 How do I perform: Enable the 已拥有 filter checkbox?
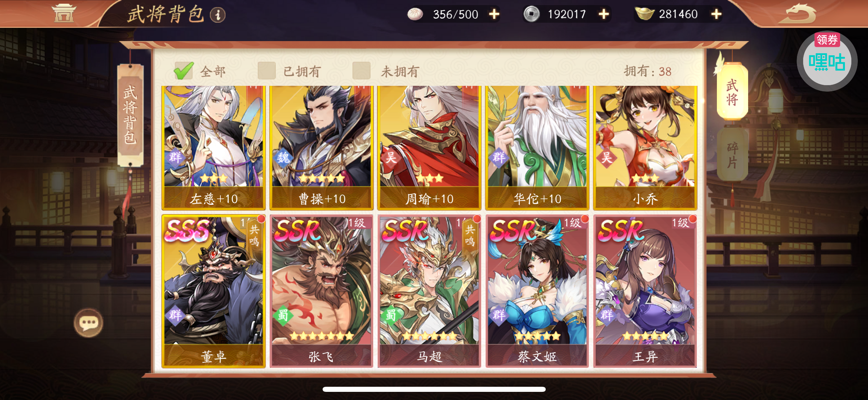coord(267,71)
